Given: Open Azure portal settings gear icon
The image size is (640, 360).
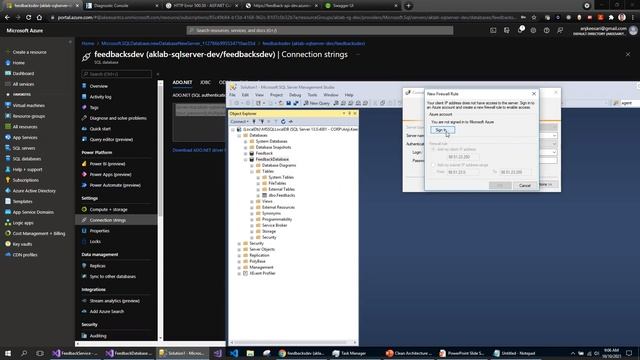Looking at the screenshot, I should pyautogui.click(x=533, y=30).
